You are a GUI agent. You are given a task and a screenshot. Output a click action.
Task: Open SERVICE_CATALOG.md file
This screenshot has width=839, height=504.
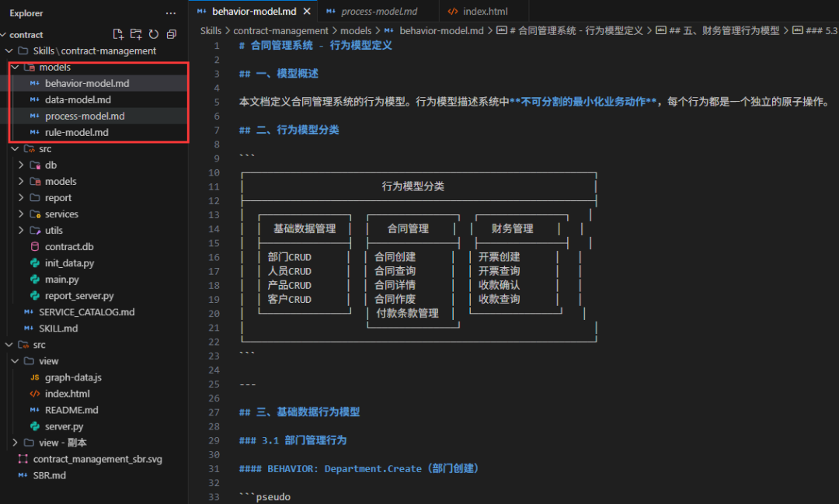tap(87, 312)
